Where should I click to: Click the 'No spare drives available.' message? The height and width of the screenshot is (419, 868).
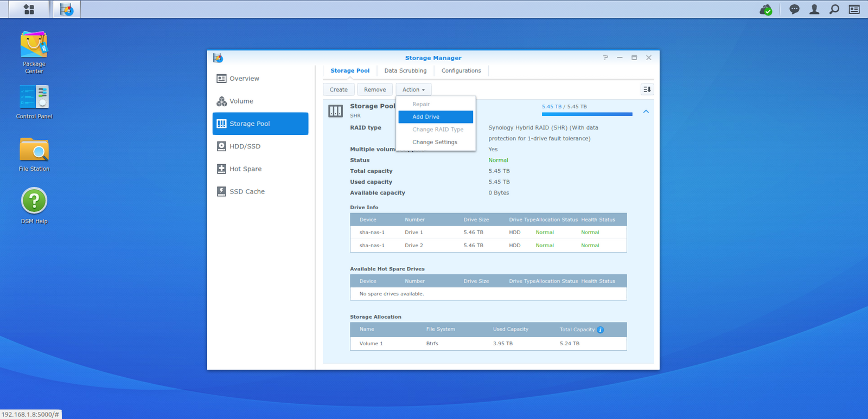(x=392, y=294)
